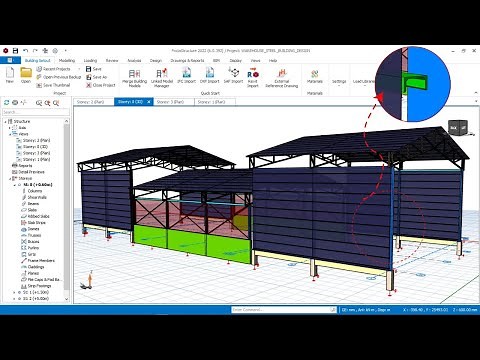The height and width of the screenshot is (360, 480).
Task: Expand the St: 2 storey node
Action: click(x=14, y=299)
